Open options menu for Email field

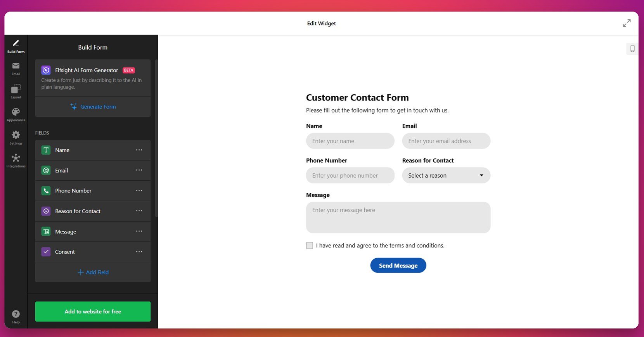pos(139,170)
